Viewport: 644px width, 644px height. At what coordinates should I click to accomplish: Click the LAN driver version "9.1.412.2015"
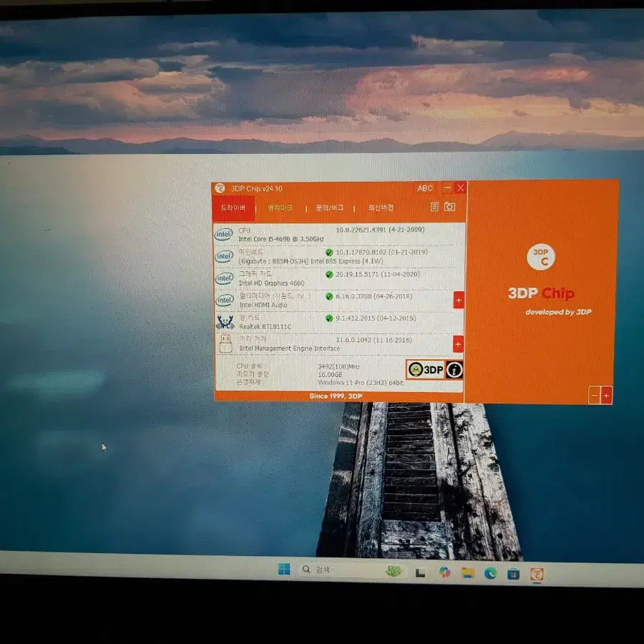355,318
